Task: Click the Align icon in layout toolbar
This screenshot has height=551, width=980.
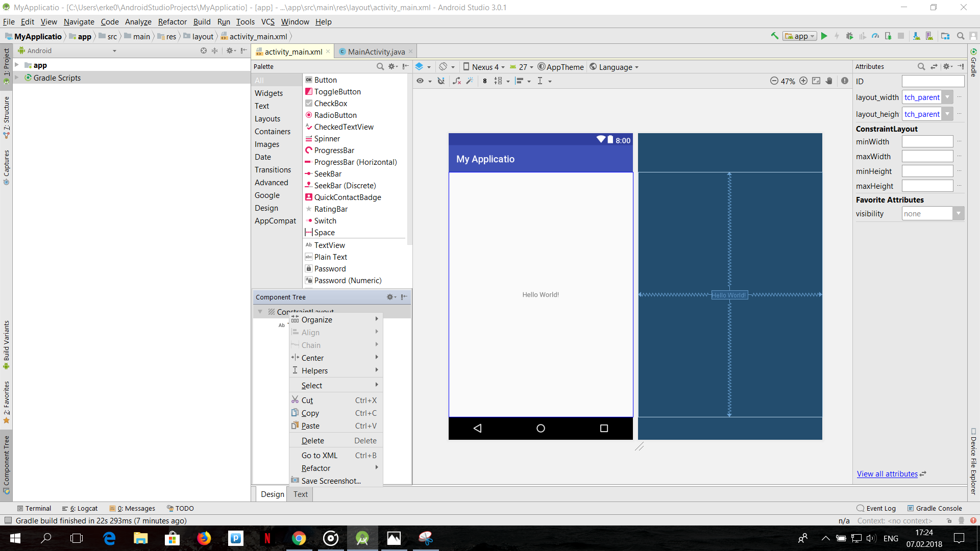Action: [520, 81]
